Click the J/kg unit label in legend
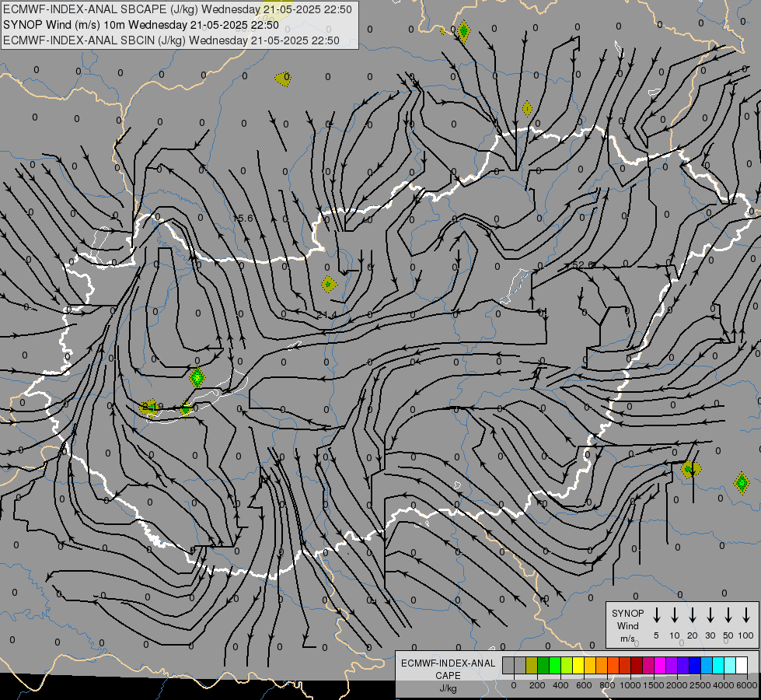The width and height of the screenshot is (761, 700). click(x=448, y=689)
